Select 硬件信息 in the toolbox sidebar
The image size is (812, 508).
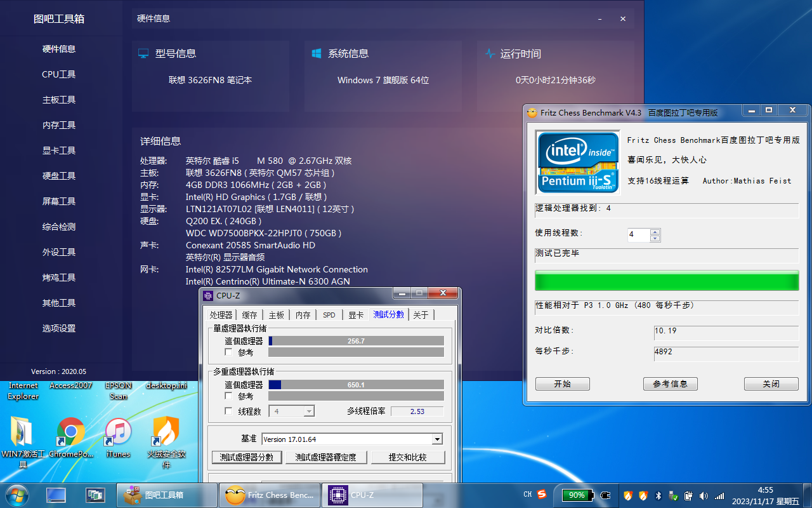(59, 49)
